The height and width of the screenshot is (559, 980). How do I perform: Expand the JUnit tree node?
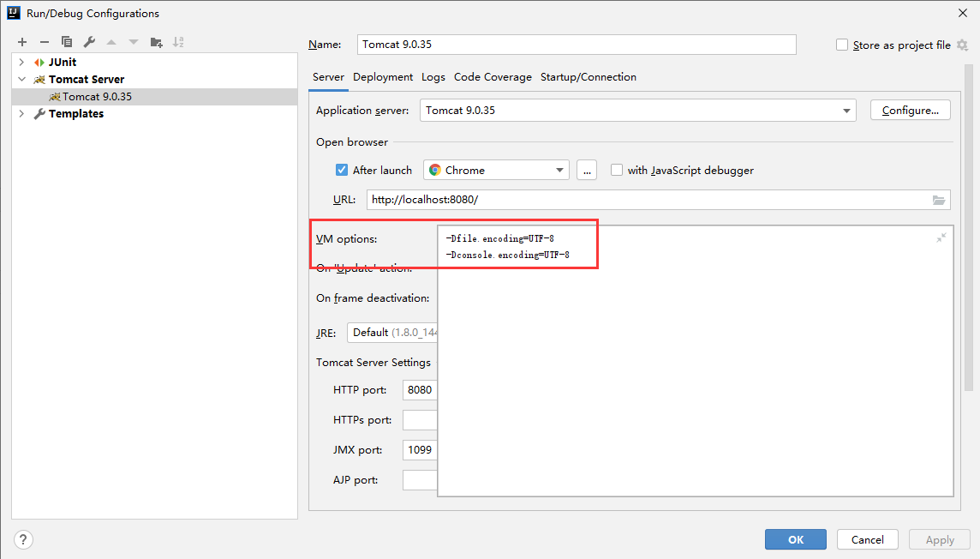pos(22,62)
